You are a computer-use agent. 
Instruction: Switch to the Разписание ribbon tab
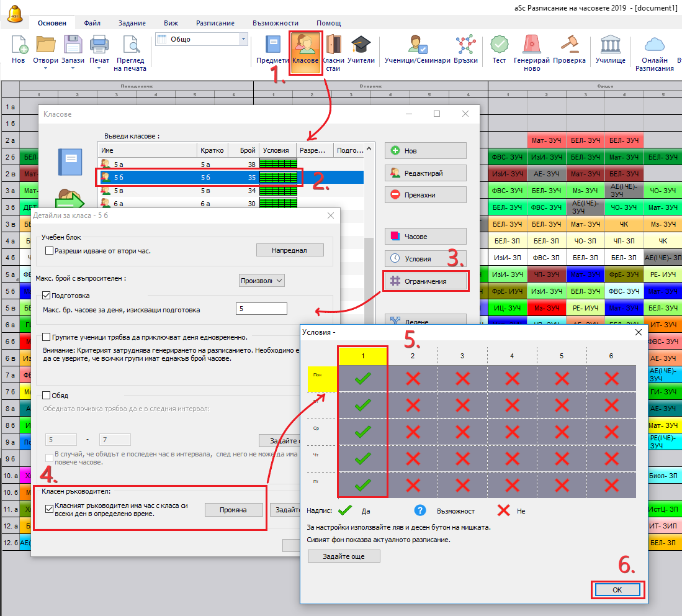[215, 23]
